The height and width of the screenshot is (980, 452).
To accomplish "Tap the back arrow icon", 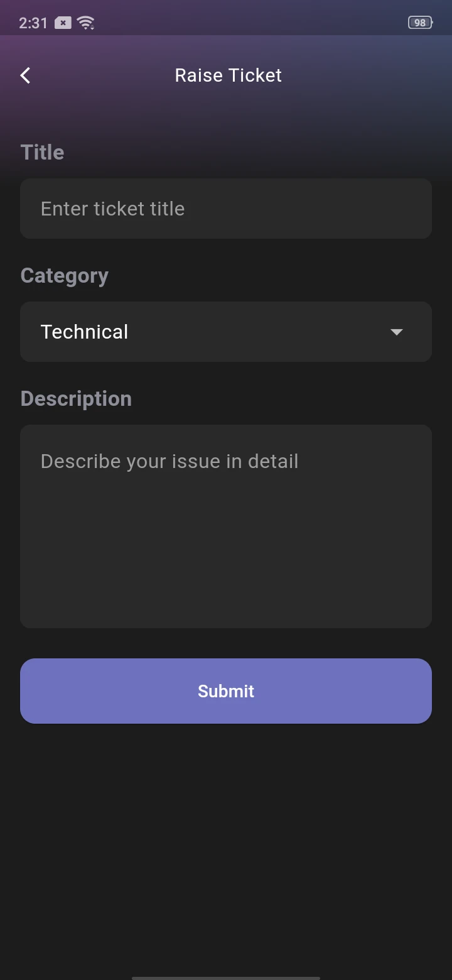I will (x=26, y=75).
